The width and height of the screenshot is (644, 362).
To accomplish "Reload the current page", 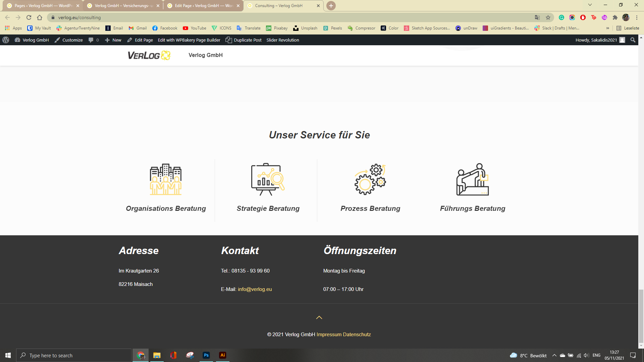I will pyautogui.click(x=29, y=17).
